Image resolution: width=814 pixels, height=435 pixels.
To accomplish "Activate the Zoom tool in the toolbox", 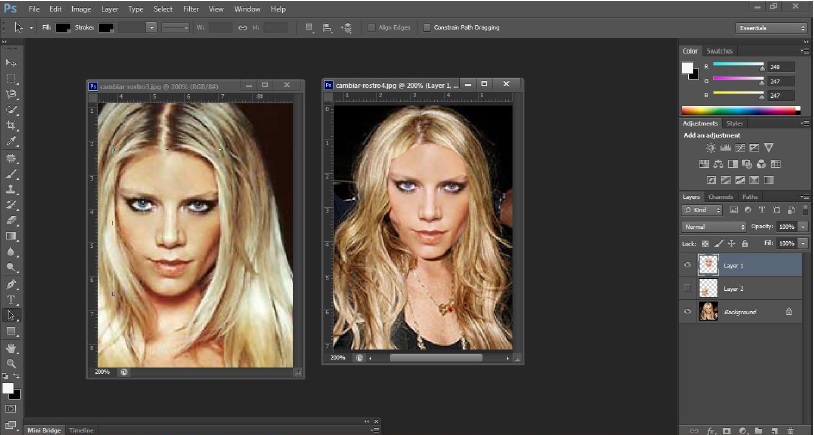I will (x=11, y=363).
